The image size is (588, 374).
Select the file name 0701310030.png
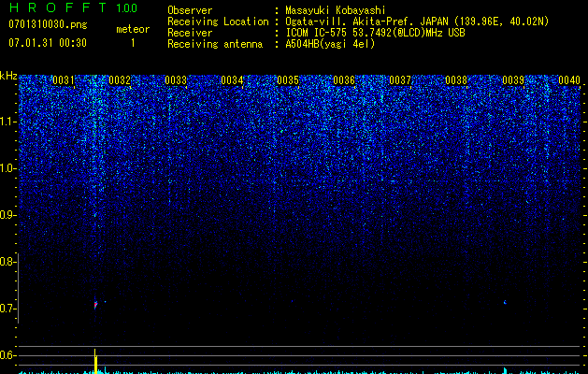48,24
